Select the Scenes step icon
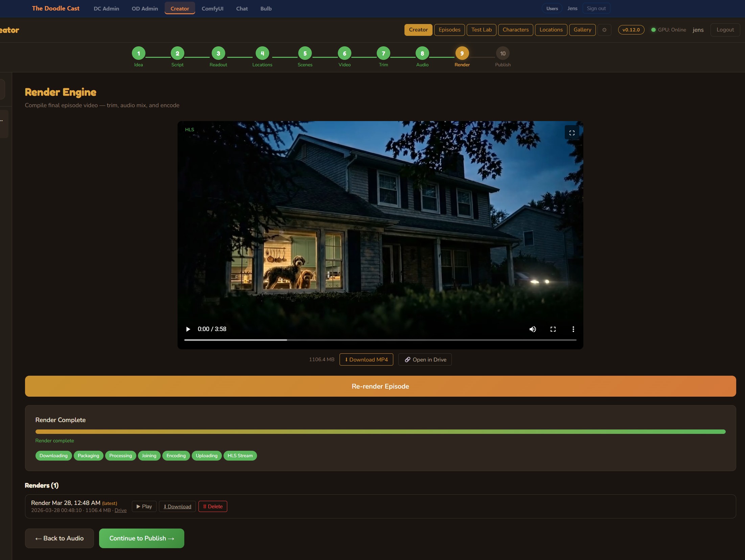The image size is (745, 560). tap(305, 53)
